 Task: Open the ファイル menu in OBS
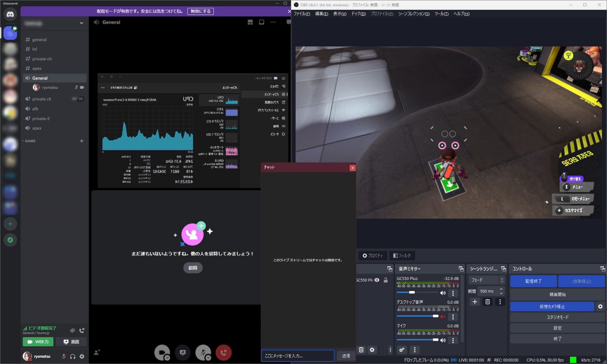(302, 14)
